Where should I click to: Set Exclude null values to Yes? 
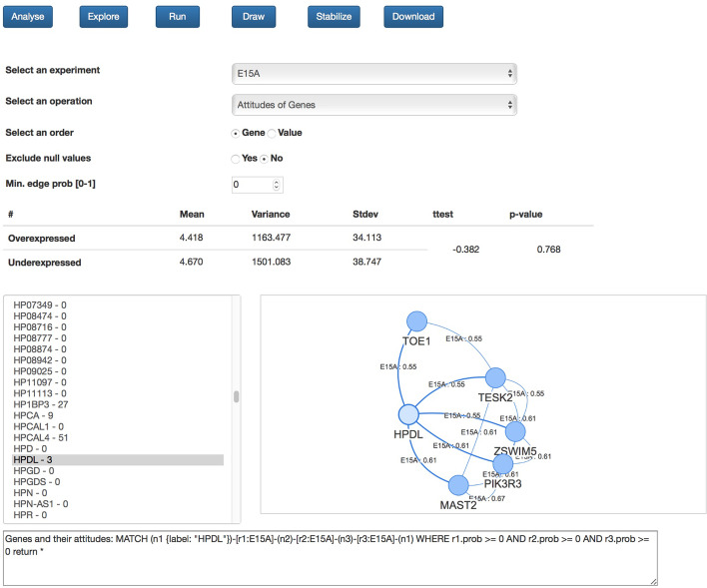click(236, 159)
